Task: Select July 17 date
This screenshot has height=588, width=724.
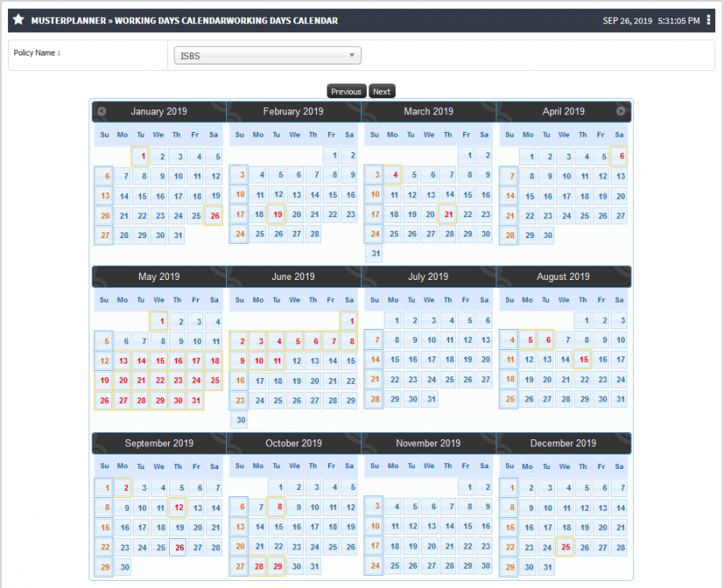Action: (430, 359)
